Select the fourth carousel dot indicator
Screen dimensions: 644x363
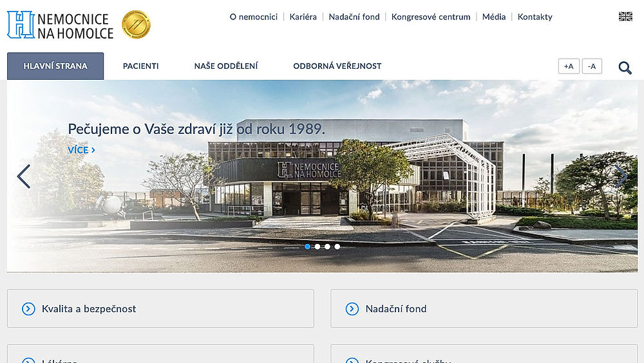point(337,247)
